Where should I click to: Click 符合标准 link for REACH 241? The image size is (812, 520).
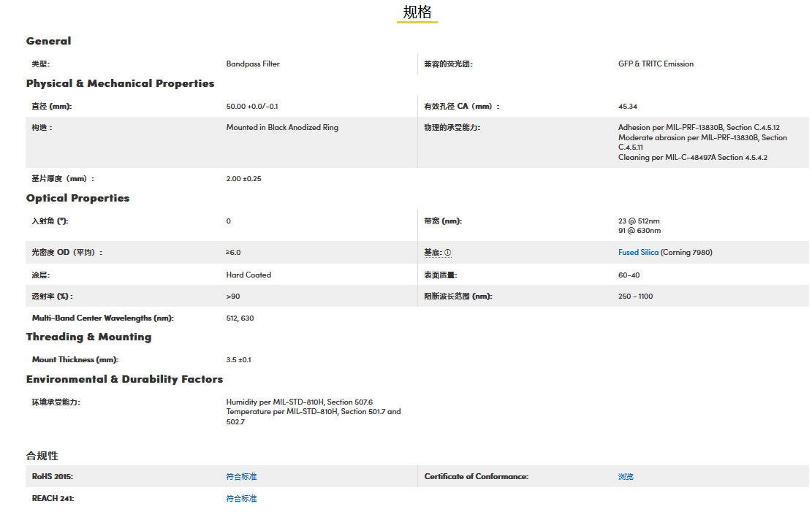point(241,499)
